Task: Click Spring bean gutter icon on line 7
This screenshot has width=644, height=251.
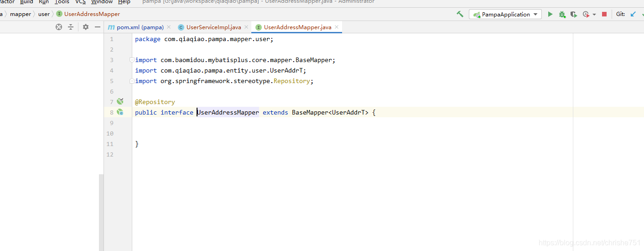Action: 120,101
